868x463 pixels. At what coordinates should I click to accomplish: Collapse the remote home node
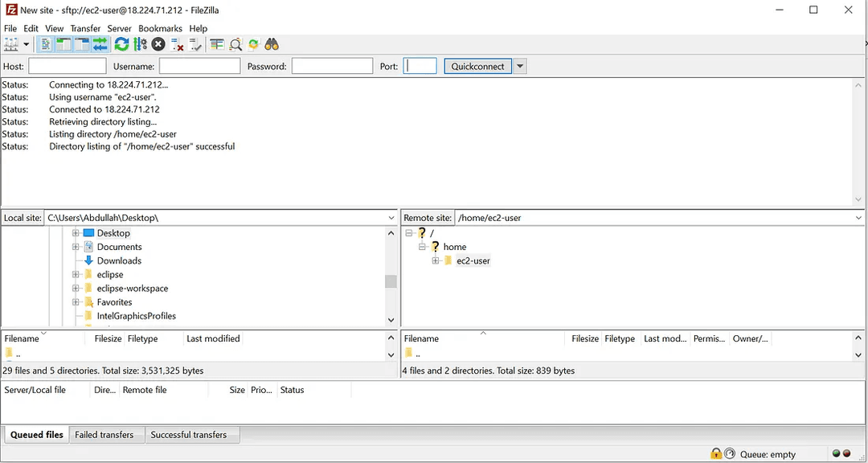pyautogui.click(x=423, y=247)
